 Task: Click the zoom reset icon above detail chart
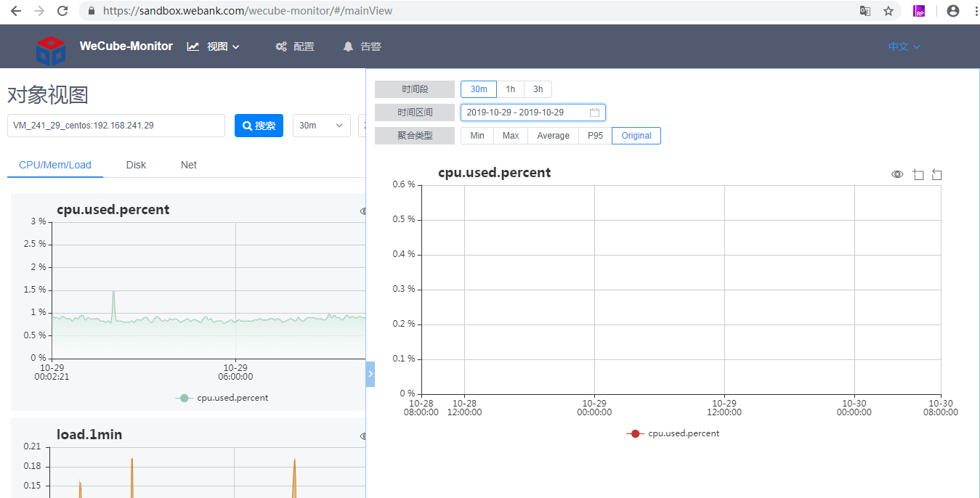pyautogui.click(x=937, y=174)
